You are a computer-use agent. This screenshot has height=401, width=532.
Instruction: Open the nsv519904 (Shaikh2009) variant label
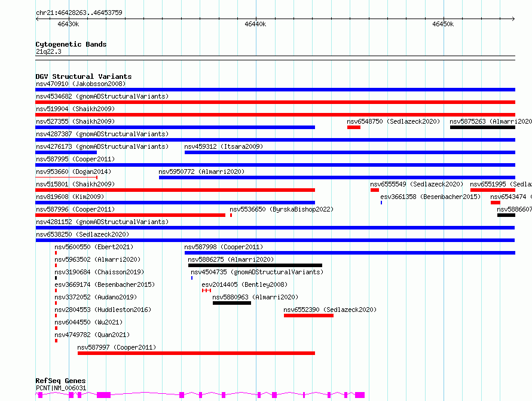click(x=75, y=109)
